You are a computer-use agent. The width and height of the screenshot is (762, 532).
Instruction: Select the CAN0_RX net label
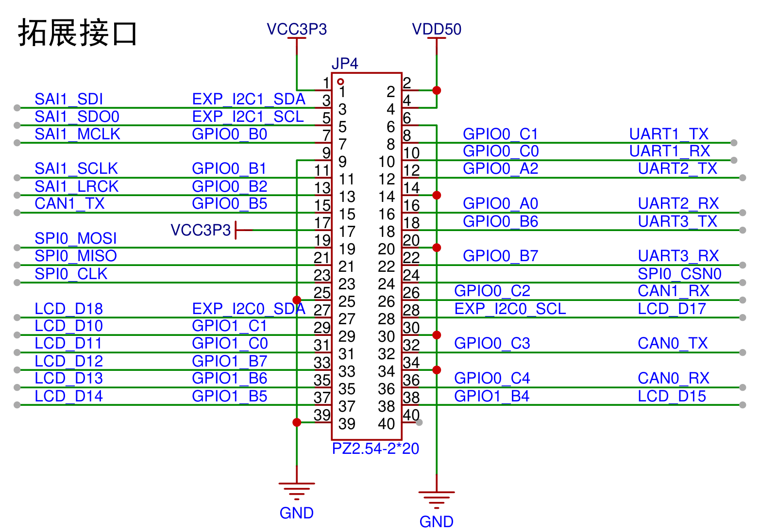click(674, 378)
